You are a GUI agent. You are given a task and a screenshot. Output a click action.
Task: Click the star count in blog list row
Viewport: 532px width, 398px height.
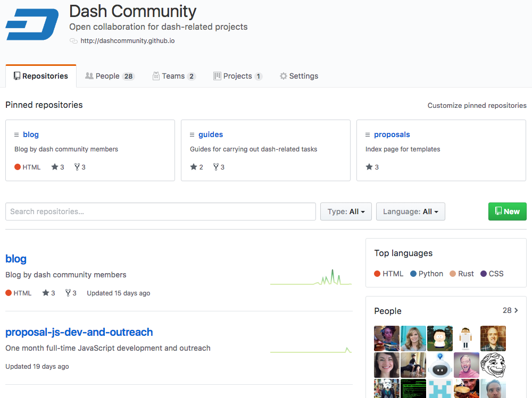48,293
